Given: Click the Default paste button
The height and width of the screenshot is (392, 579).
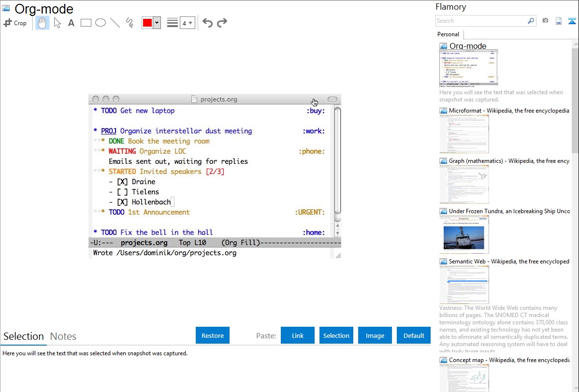Looking at the screenshot, I should pyautogui.click(x=414, y=335).
